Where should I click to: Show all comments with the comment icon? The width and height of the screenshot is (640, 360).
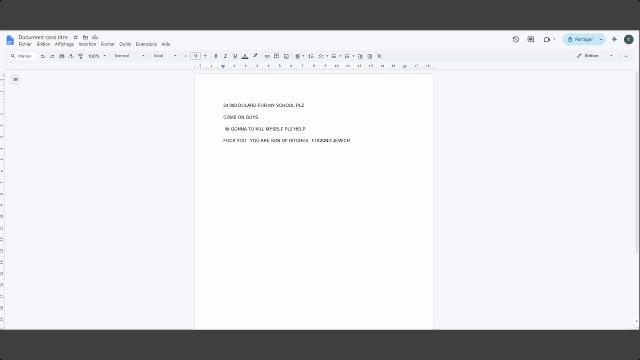[531, 40]
